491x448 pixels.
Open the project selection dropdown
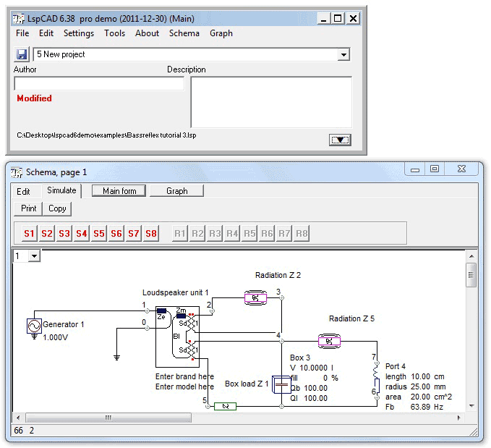click(x=343, y=54)
